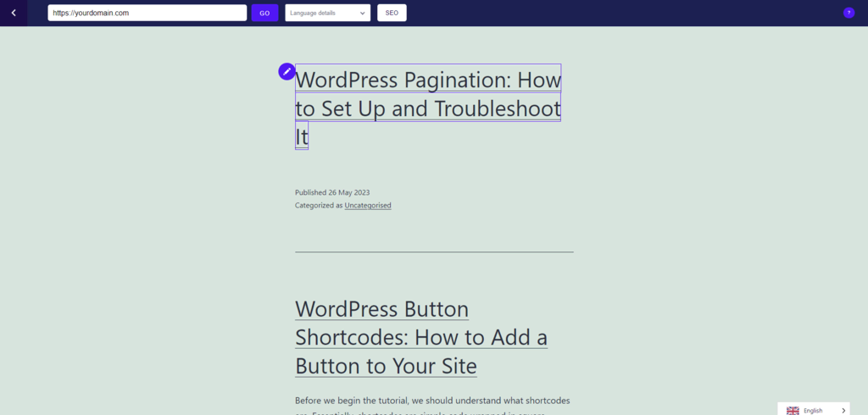The width and height of the screenshot is (868, 415).
Task: Select the highlighted word "It" in title
Action: coord(302,136)
